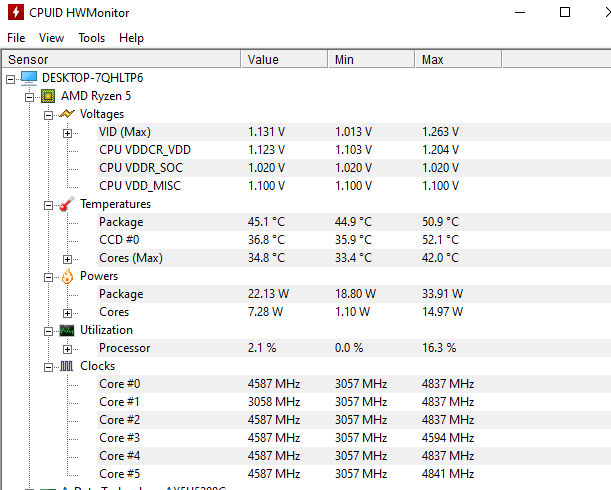Screen dimensions: 611x490
Task: Click the Clocks waveform icon
Action: pyautogui.click(x=67, y=366)
